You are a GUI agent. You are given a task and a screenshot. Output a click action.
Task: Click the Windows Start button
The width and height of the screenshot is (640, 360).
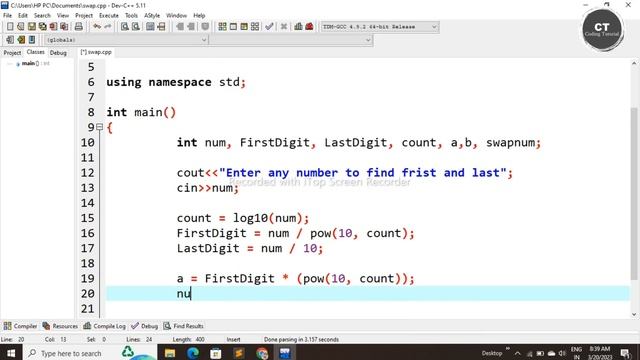pyautogui.click(x=11, y=353)
